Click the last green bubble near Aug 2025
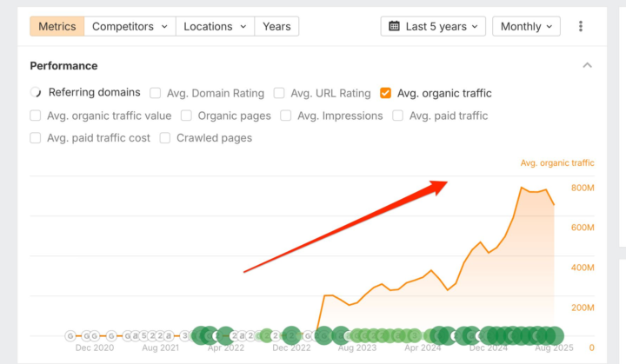The image size is (626, 364). click(554, 335)
